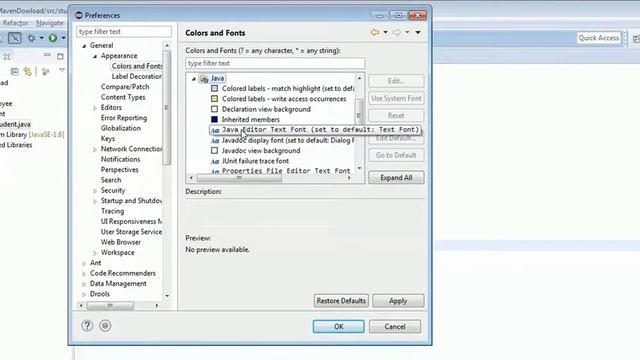Screen dimensions: 640x360
Task: Click Declaration view background swatch
Action: [214, 109]
